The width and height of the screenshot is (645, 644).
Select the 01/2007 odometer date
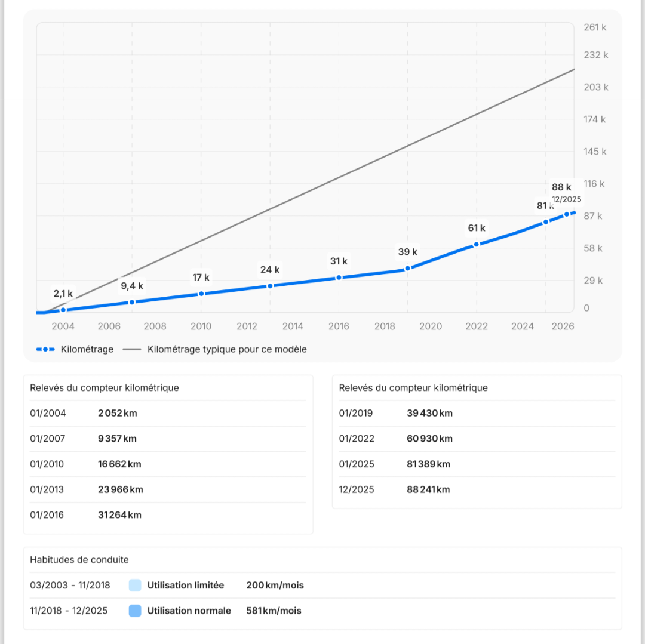[48, 439]
